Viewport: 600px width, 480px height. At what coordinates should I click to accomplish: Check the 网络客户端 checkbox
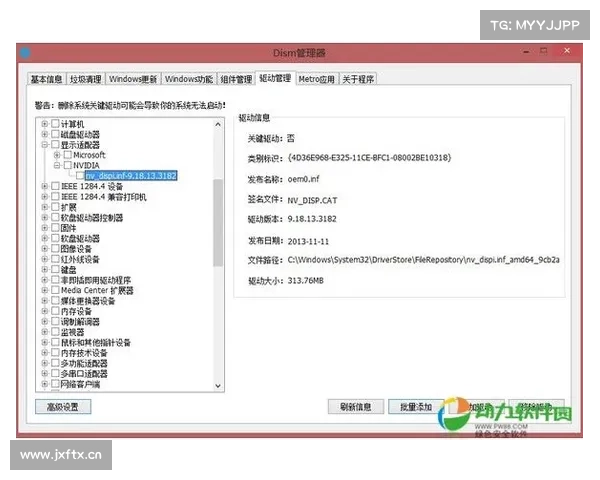coord(55,384)
